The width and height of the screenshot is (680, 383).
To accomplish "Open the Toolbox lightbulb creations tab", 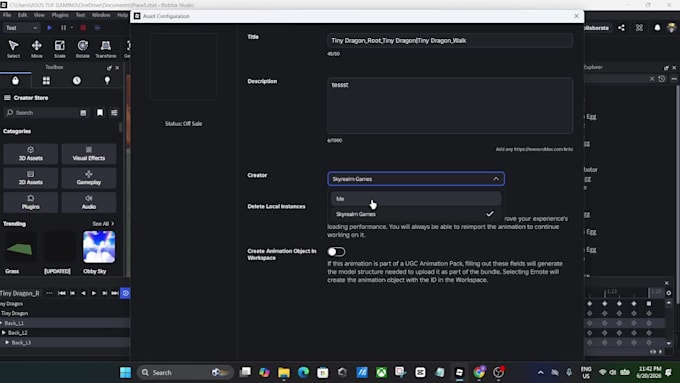I will pos(107,81).
